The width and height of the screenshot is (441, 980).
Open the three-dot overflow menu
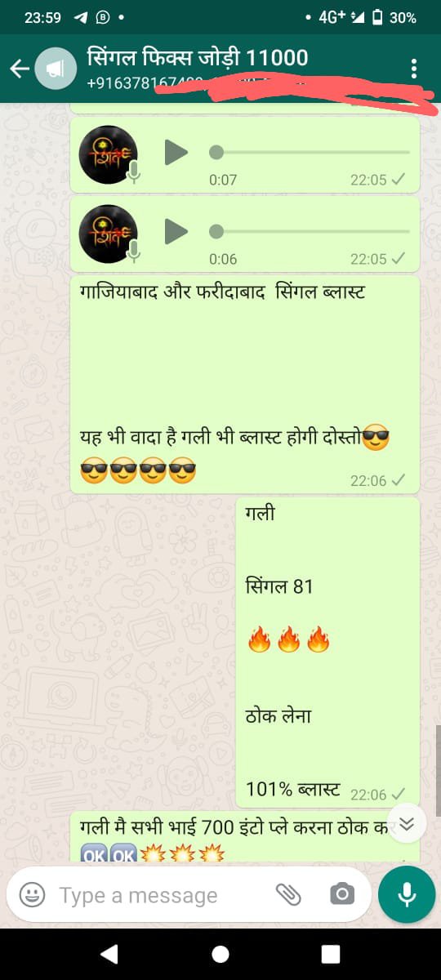(x=415, y=69)
